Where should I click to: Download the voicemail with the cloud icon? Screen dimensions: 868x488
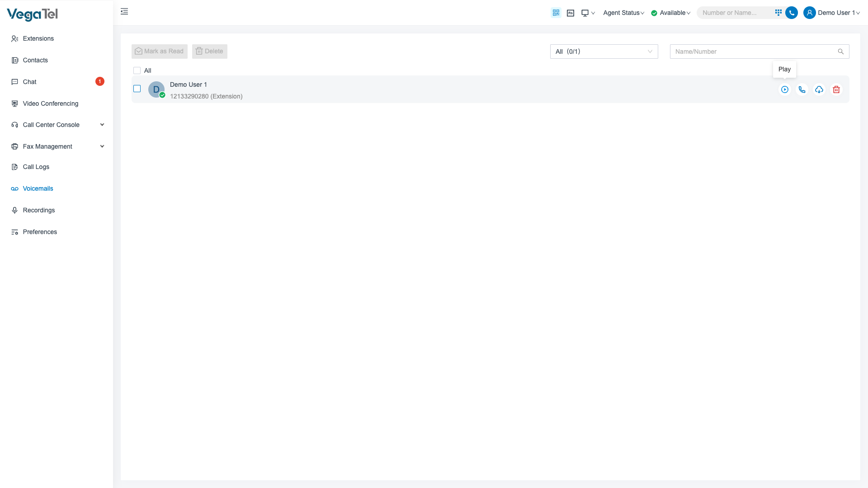(x=819, y=89)
